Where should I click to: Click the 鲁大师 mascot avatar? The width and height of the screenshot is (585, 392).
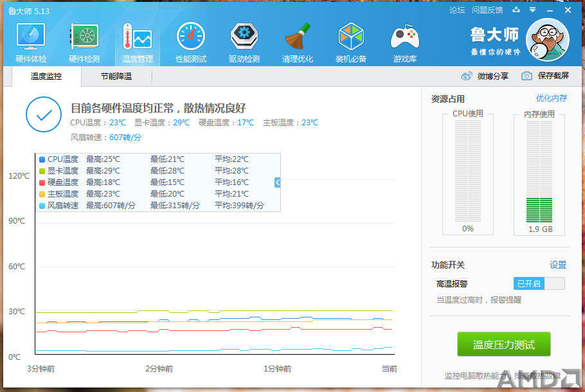point(548,40)
